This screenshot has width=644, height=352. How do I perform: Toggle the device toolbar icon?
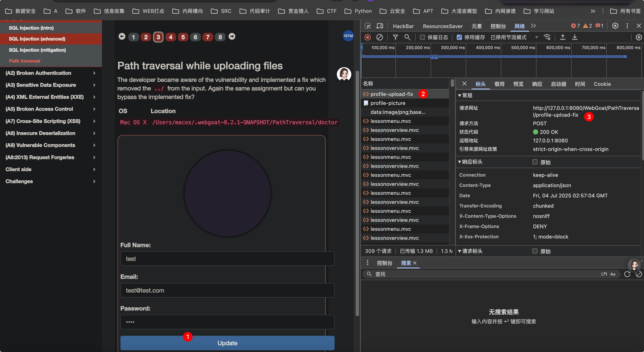pos(380,26)
